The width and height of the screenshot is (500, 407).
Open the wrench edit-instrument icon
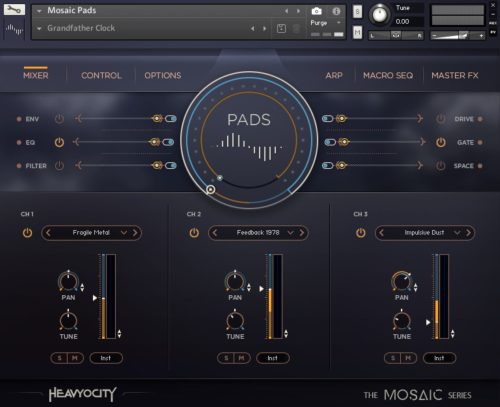click(14, 10)
